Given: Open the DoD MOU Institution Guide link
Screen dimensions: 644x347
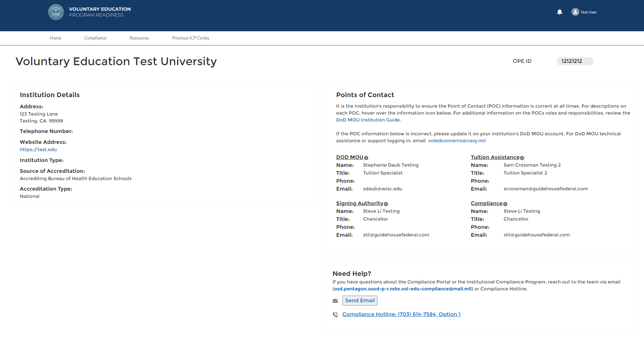Looking at the screenshot, I should (x=368, y=120).
